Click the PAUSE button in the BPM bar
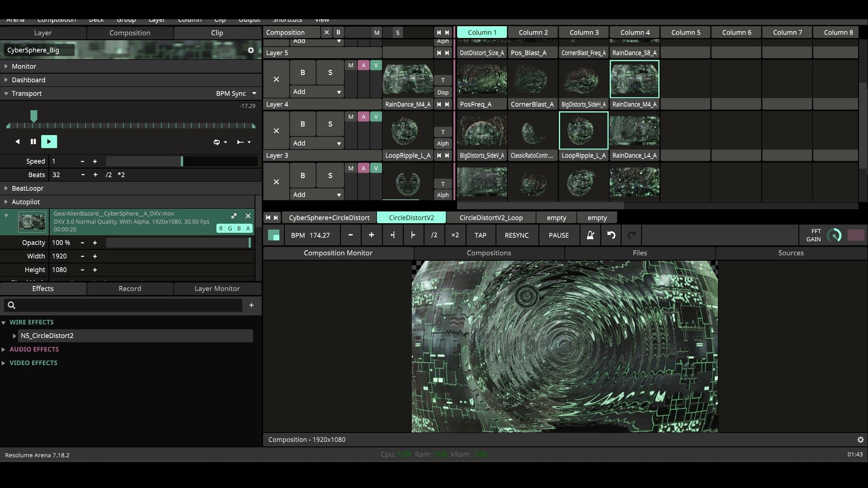The width and height of the screenshot is (868, 488). tap(559, 235)
